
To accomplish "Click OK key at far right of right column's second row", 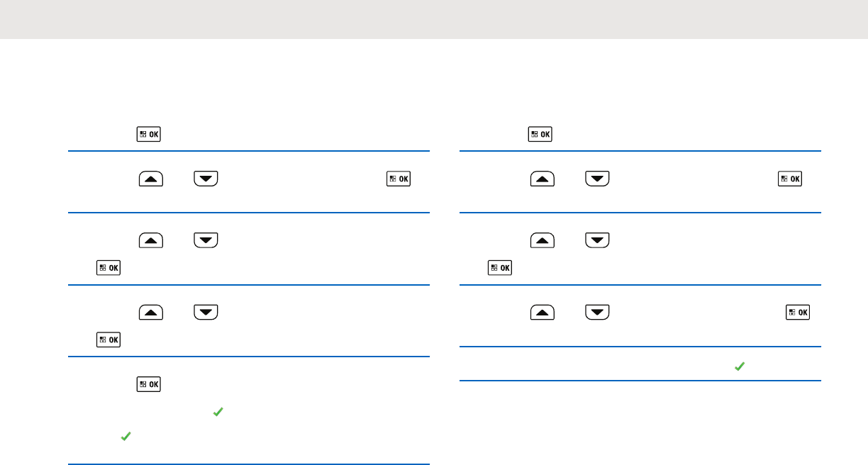I will pos(790,179).
